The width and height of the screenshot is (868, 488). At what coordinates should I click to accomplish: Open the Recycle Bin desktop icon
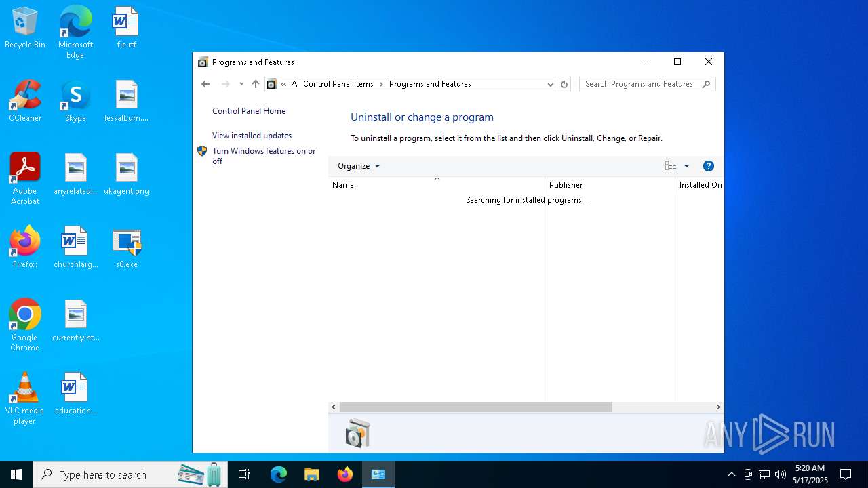(x=25, y=28)
